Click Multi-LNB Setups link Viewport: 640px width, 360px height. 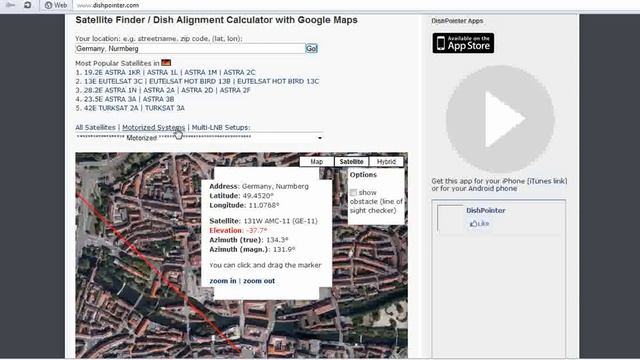[221, 127]
